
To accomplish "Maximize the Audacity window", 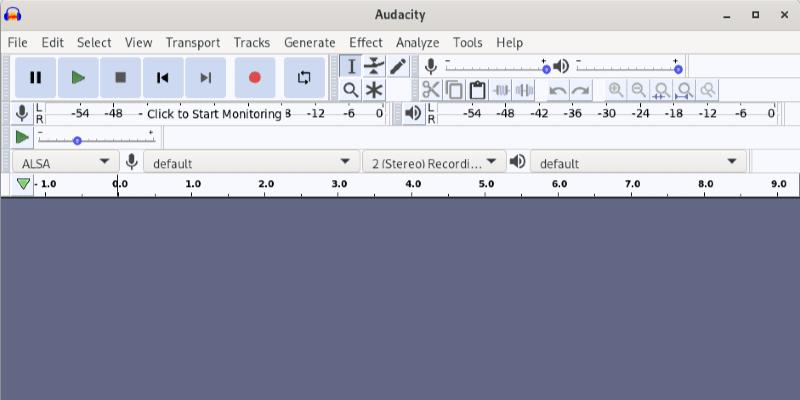I will point(756,15).
